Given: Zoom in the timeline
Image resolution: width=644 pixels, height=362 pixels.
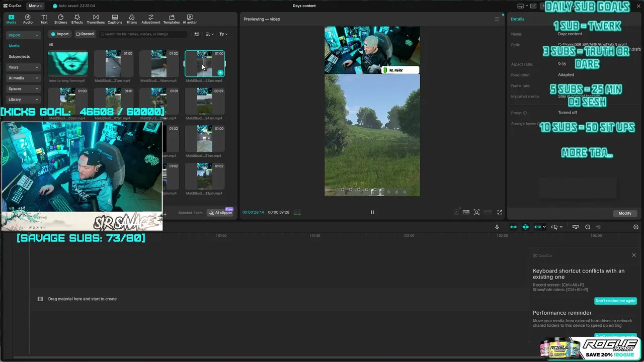Looking at the screenshot, I should [x=636, y=227].
